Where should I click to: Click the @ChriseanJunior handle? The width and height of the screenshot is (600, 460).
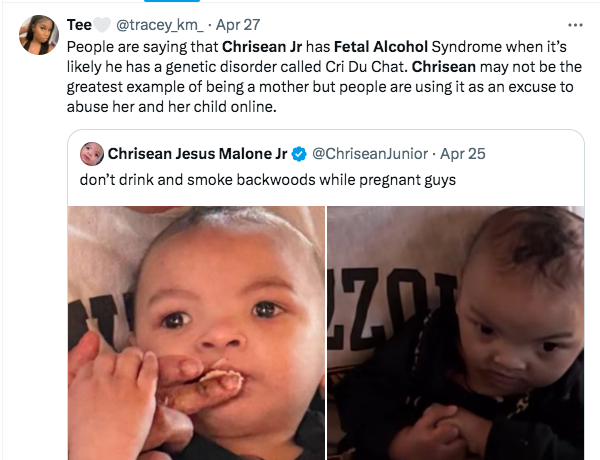369,155
